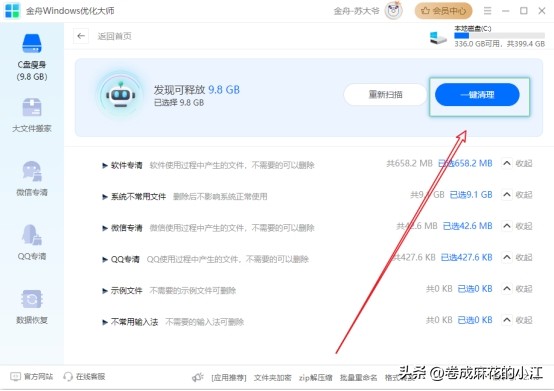The width and height of the screenshot is (554, 391).
Task: Click 已选9.1 GB selected amount
Action: [471, 195]
